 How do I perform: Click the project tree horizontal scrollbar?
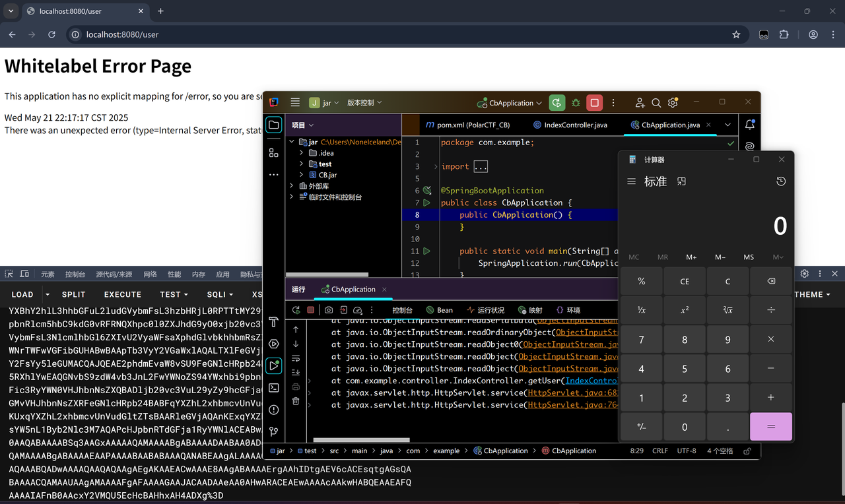point(327,274)
